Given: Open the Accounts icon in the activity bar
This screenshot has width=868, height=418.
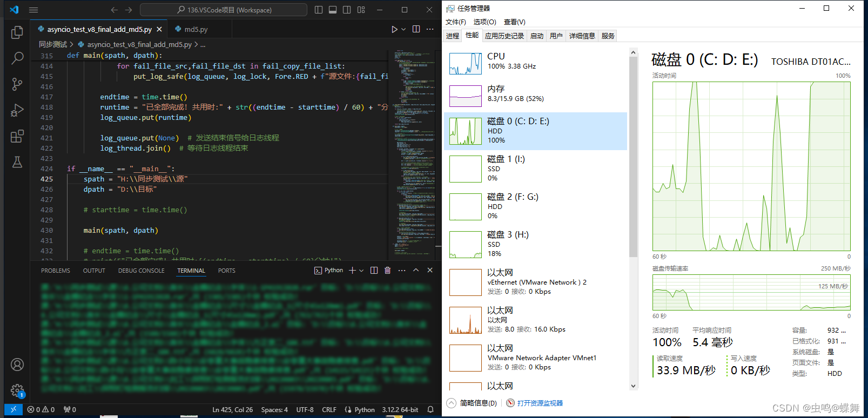Looking at the screenshot, I should coord(17,365).
